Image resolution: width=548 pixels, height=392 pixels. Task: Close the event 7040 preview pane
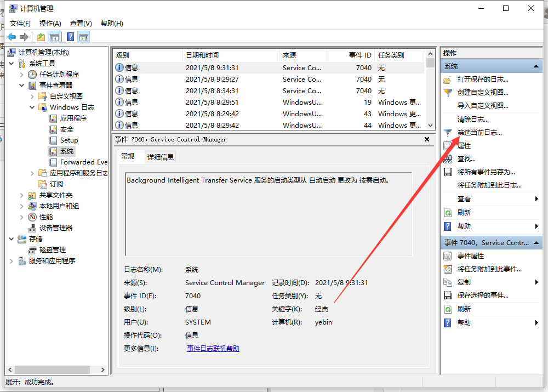pos(427,139)
